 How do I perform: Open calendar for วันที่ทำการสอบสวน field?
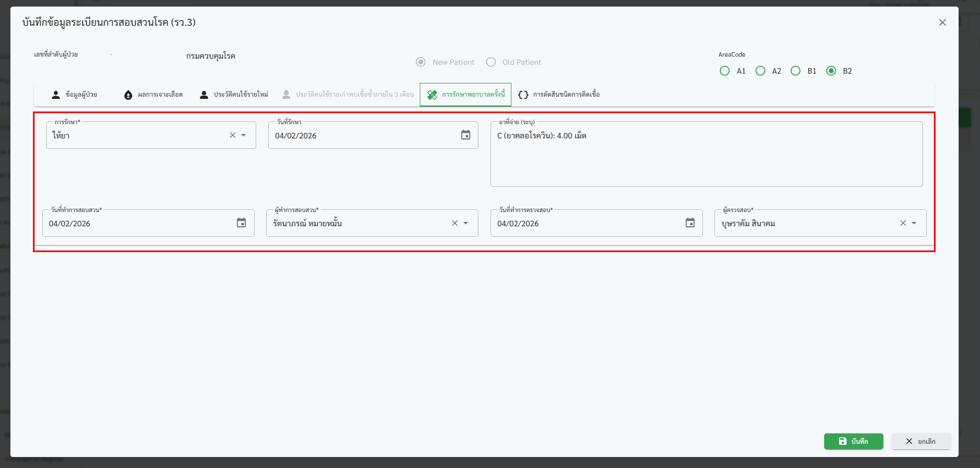(x=241, y=223)
